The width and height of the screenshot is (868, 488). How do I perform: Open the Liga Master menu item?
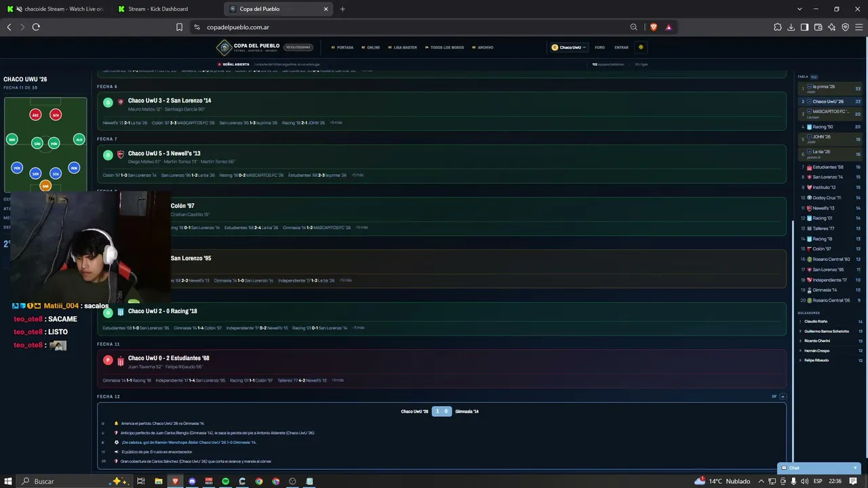coord(403,47)
